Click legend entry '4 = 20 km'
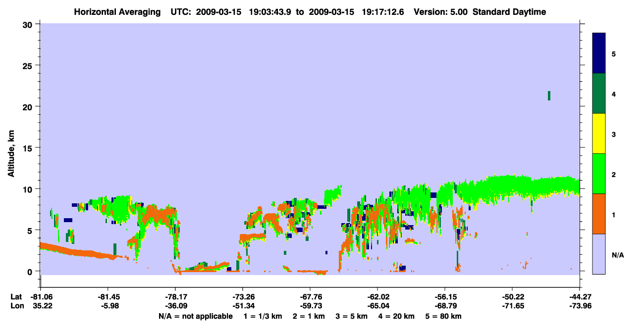644x330 pixels. point(396,316)
